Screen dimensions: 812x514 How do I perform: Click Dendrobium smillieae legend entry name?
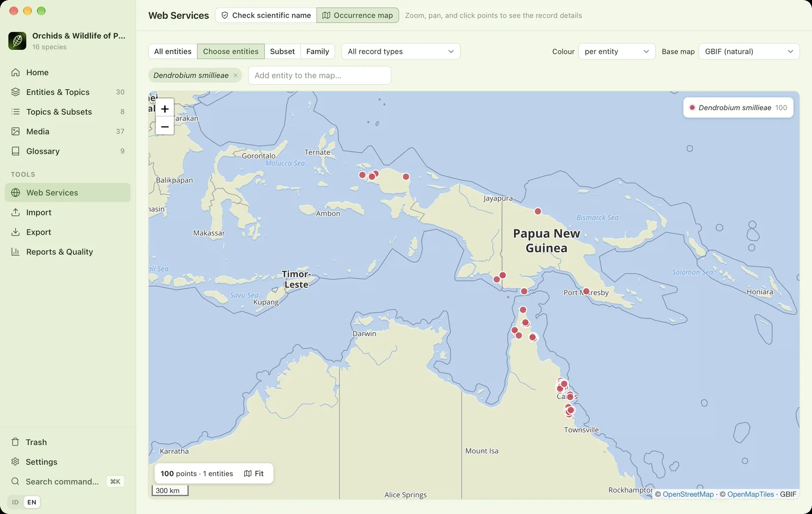pos(735,108)
